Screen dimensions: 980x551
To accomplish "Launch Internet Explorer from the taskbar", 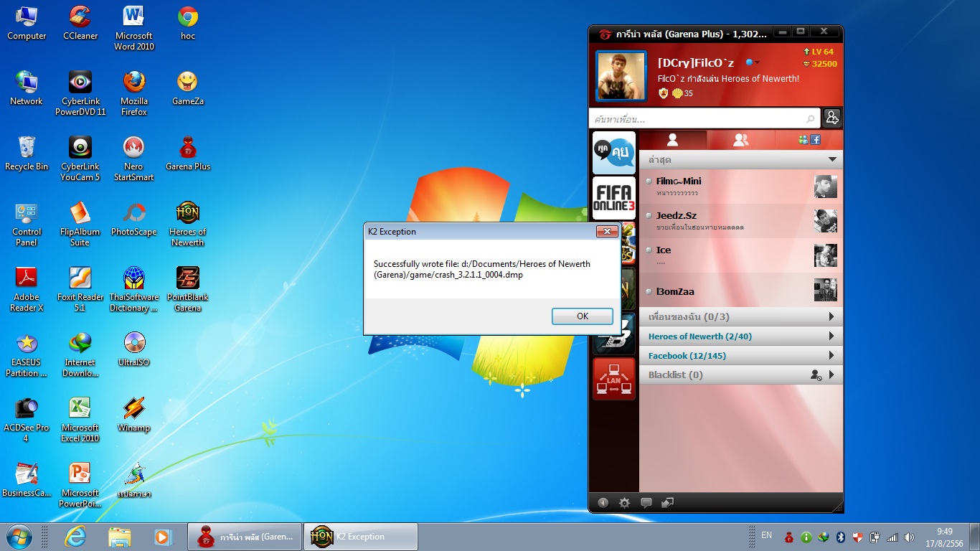I will pos(75,537).
